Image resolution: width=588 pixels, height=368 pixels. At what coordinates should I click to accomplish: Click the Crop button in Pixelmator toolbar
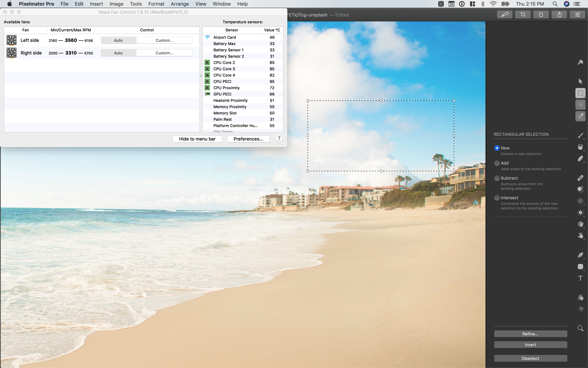coord(523,15)
